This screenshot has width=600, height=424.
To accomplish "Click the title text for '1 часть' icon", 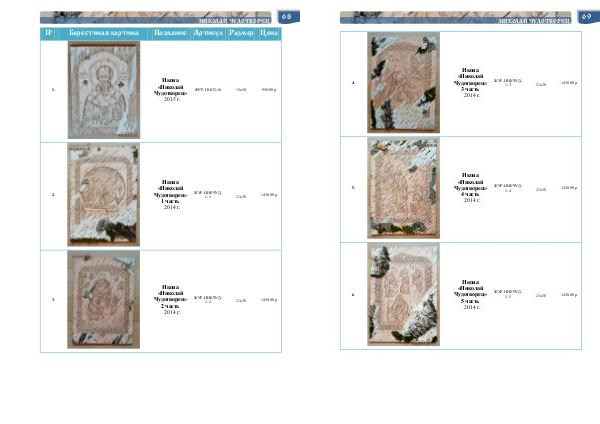I will coord(171,195).
